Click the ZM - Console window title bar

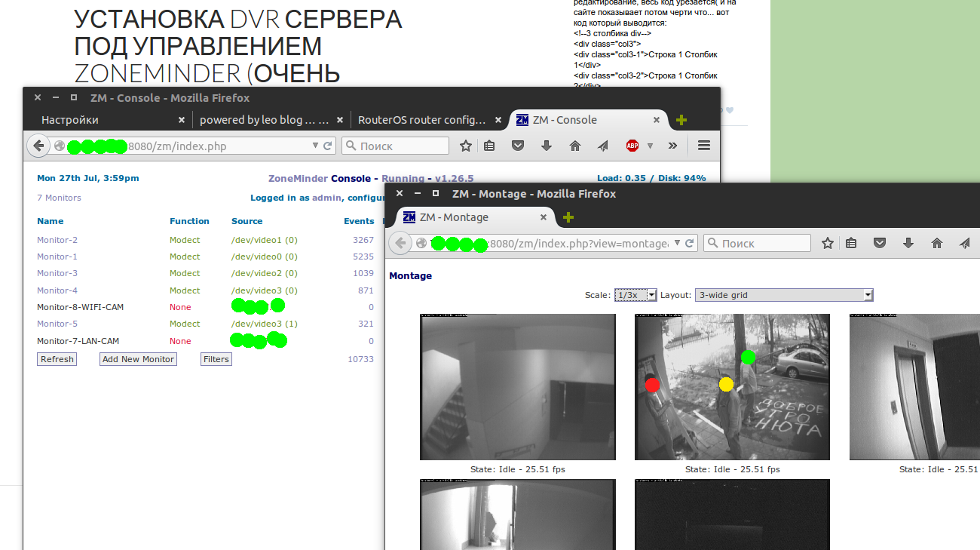pos(371,97)
